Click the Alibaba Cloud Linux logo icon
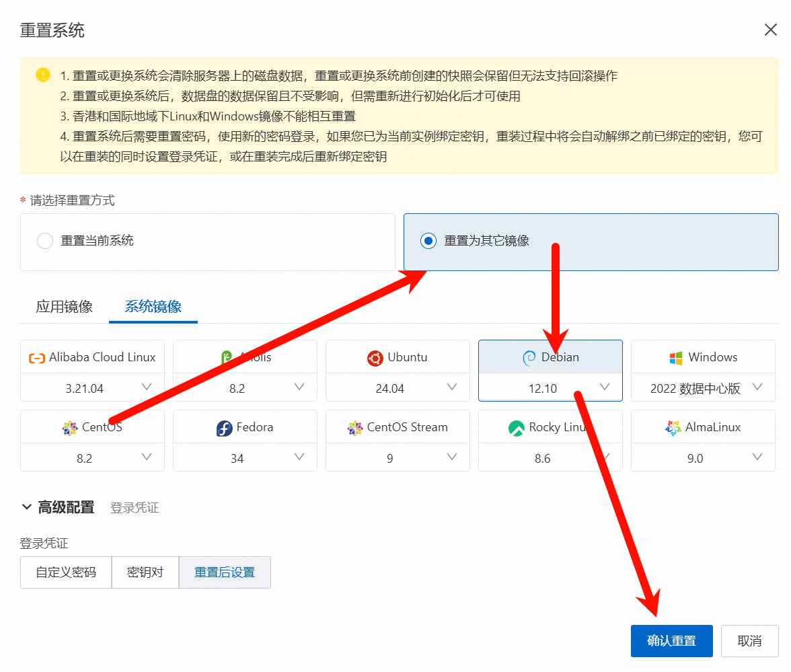Image resolution: width=791 pixels, height=672 pixels. pos(37,358)
